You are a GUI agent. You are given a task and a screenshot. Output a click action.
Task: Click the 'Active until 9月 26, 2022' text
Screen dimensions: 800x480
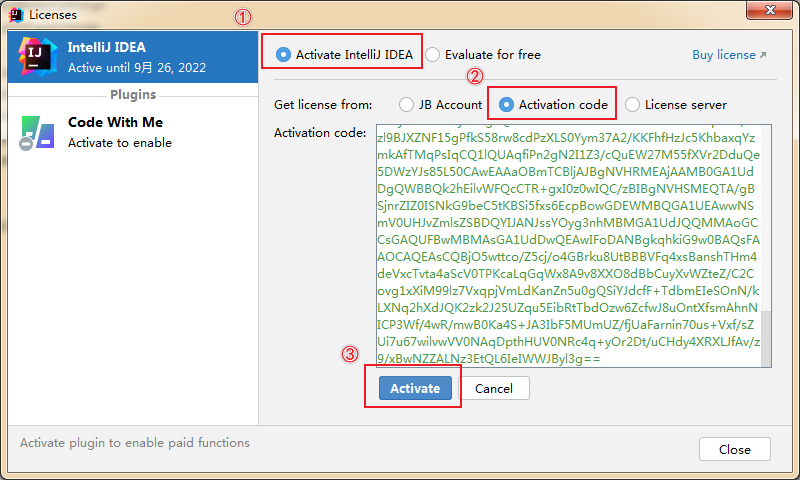coord(137,68)
